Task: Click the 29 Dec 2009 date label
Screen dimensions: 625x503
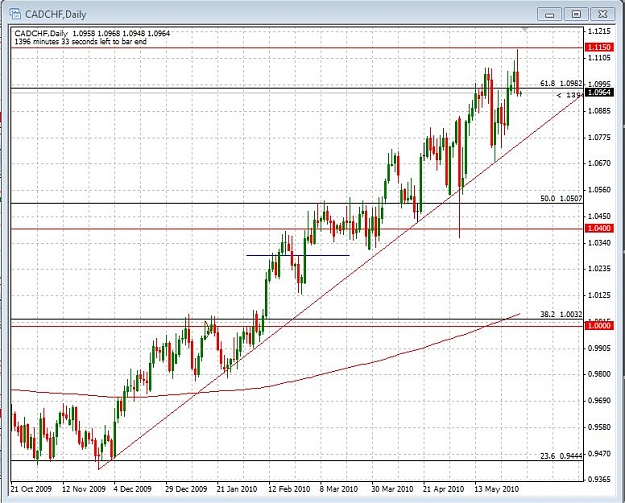Action: [x=186, y=489]
